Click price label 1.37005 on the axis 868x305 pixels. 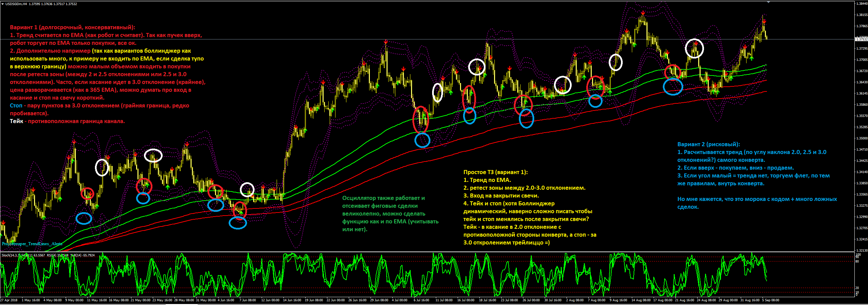click(862, 60)
